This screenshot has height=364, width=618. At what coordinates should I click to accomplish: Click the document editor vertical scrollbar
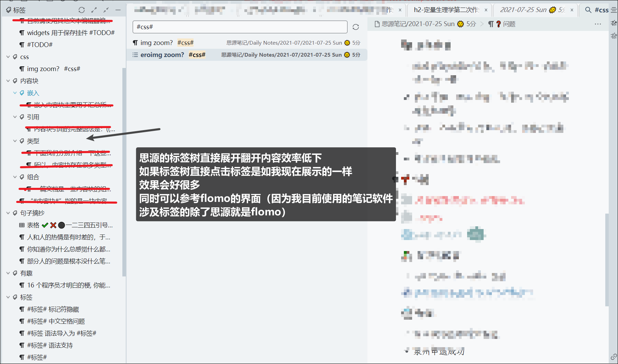pyautogui.click(x=607, y=259)
